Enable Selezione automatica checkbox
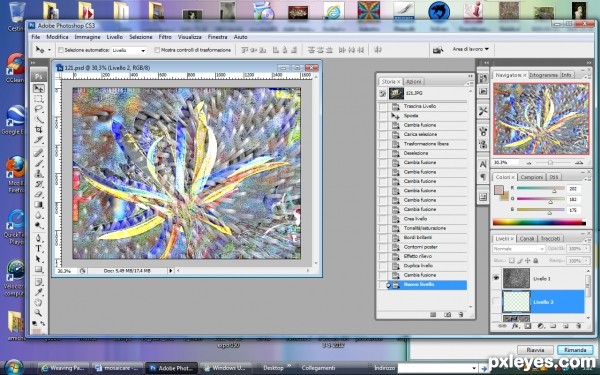 tap(60, 50)
